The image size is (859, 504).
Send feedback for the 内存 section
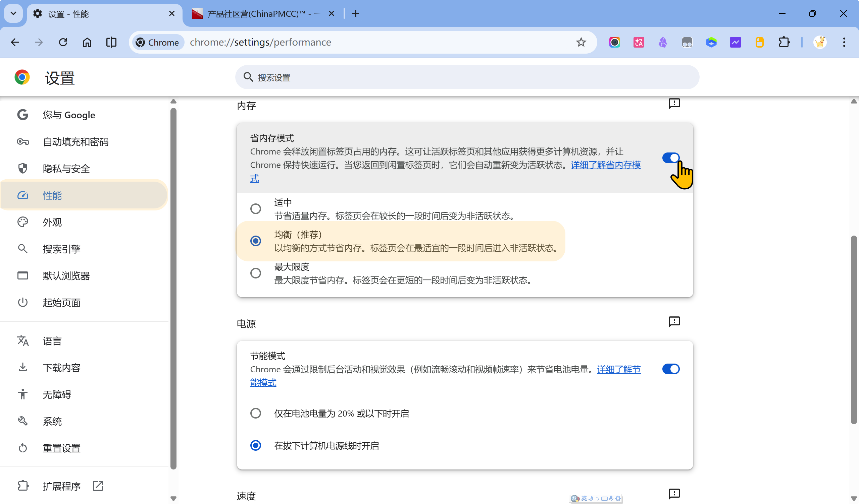(674, 104)
